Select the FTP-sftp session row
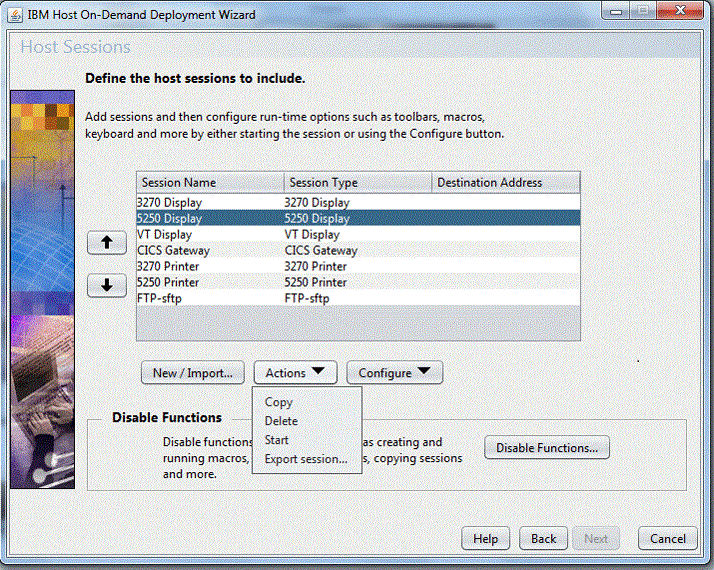The image size is (714, 570). (x=358, y=298)
